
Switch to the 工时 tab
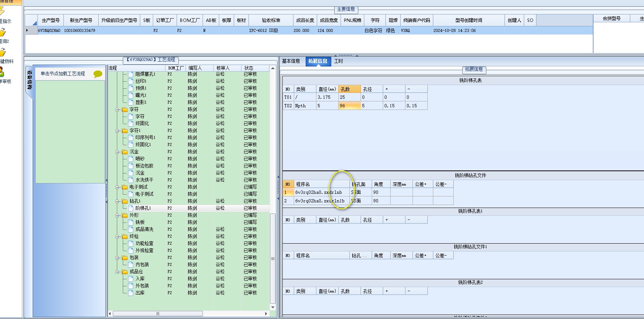339,61
